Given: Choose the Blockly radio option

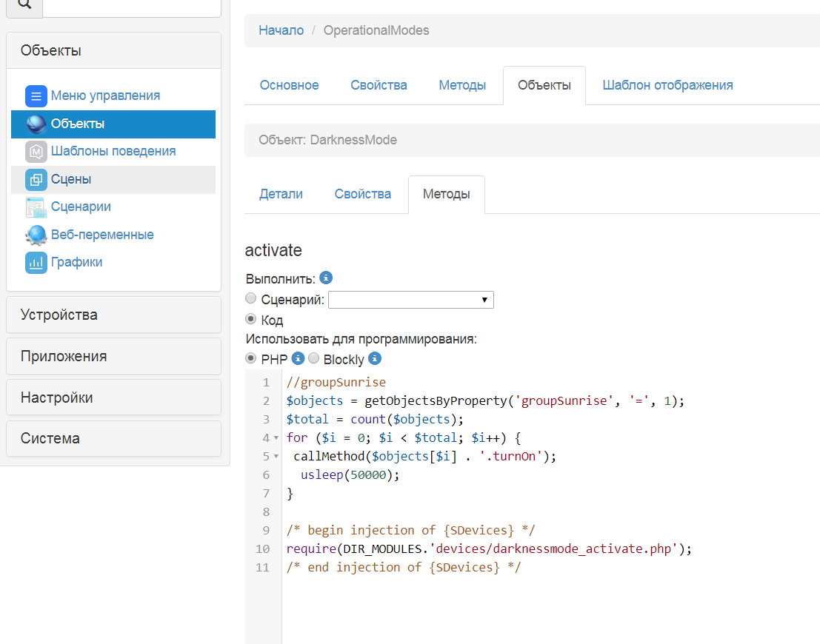Looking at the screenshot, I should [314, 359].
